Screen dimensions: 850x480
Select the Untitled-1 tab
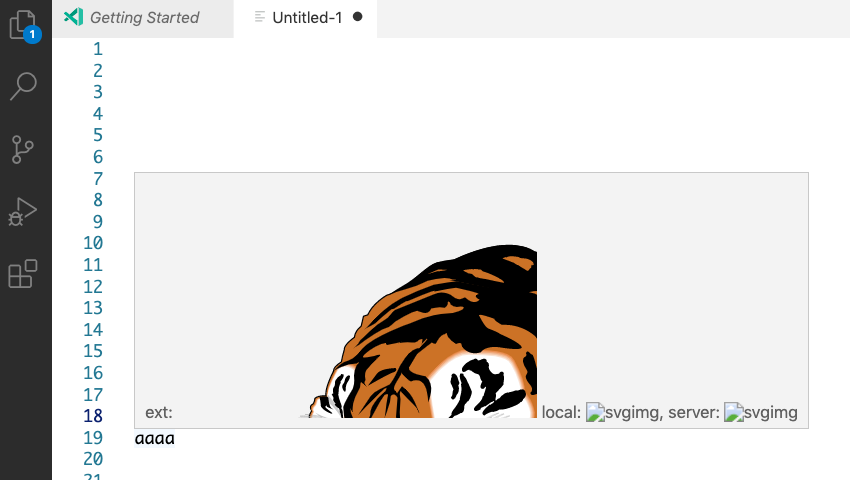pyautogui.click(x=305, y=18)
